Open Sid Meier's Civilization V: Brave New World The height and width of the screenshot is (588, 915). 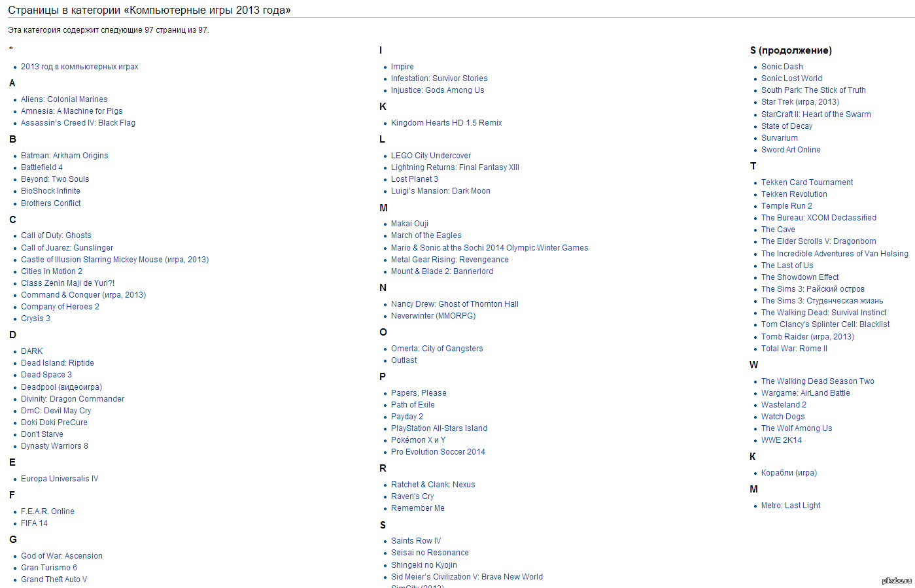[x=467, y=577]
